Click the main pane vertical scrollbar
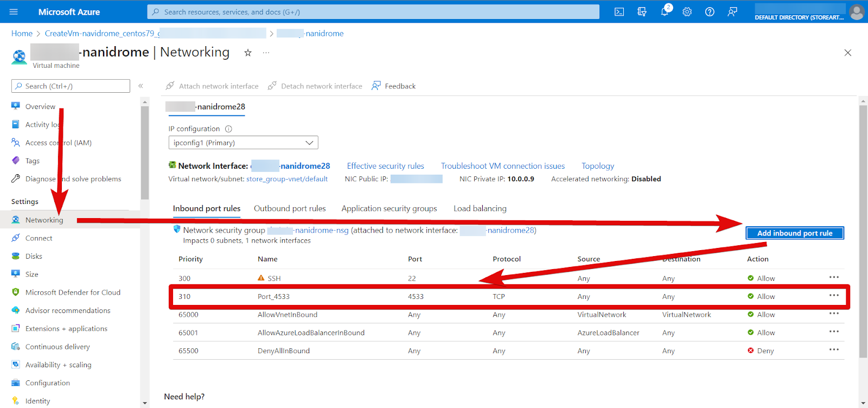The height and width of the screenshot is (408, 868). pos(863,232)
